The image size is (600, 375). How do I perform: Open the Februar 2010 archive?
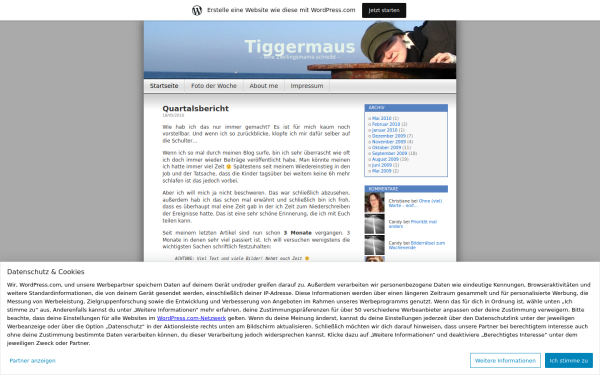(x=386, y=124)
